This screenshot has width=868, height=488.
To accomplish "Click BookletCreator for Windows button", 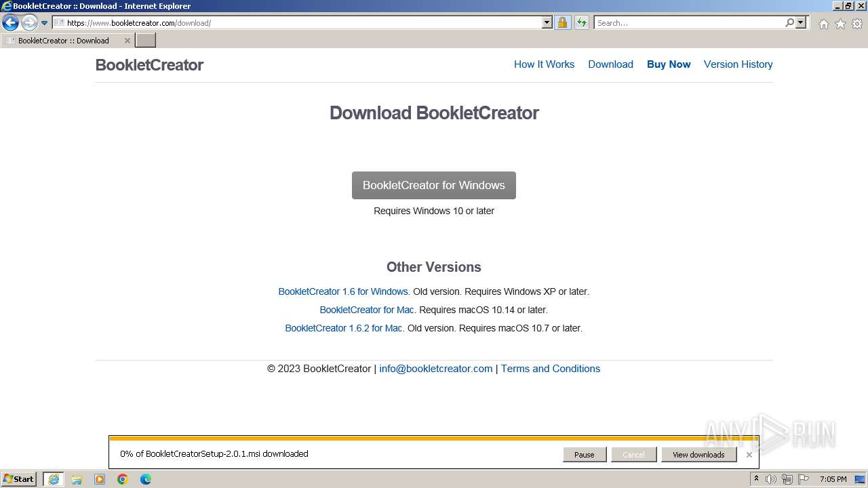I will [434, 185].
